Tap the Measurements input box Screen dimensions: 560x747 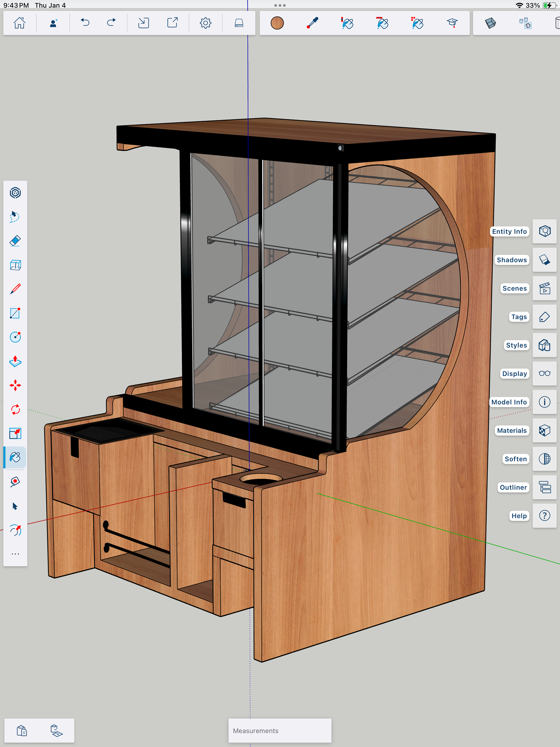280,730
